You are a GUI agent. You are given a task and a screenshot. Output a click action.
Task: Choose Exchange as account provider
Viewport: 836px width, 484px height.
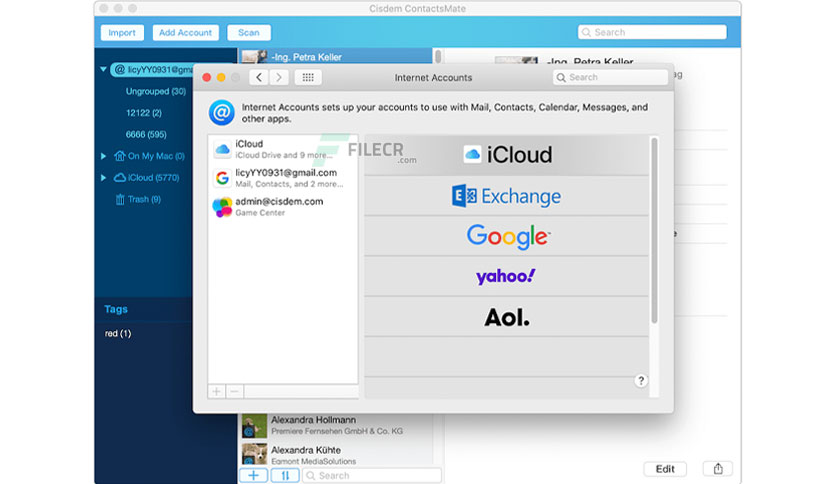click(x=507, y=196)
